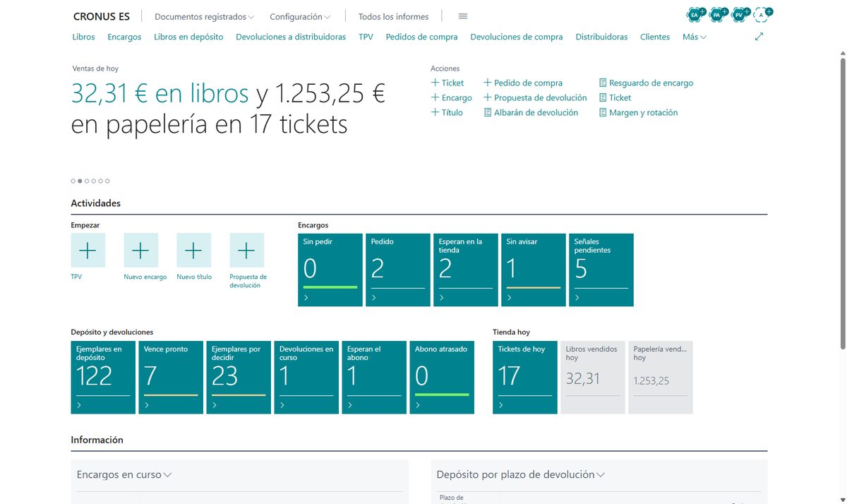Create Propuesta de devolución from Acciones
847x504 pixels.
535,97
